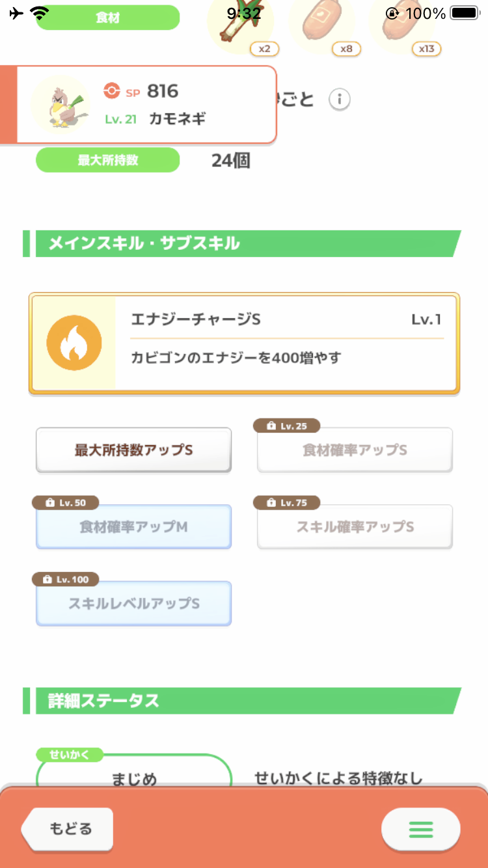Screen dimensions: 488x868
Task: Tap the Farfetch'd (カモネギ) portrait icon
Action: (61, 104)
